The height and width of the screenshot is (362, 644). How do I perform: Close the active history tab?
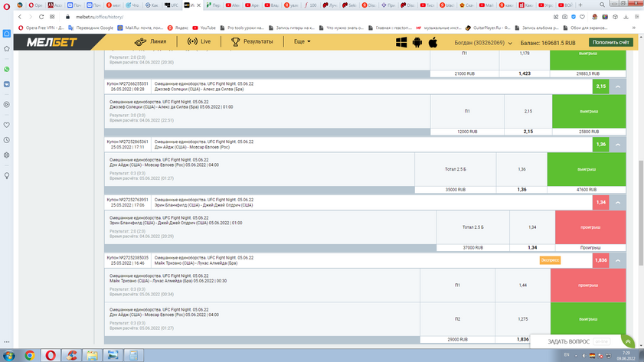pos(199,5)
